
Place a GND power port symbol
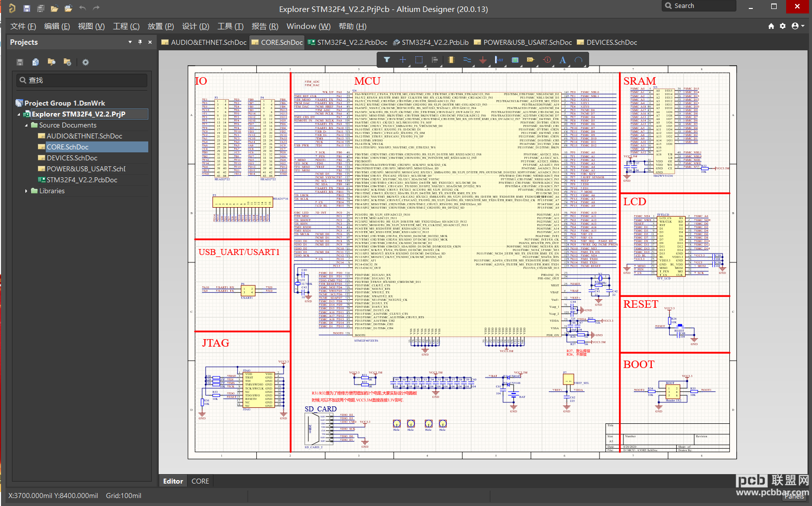[x=483, y=60]
